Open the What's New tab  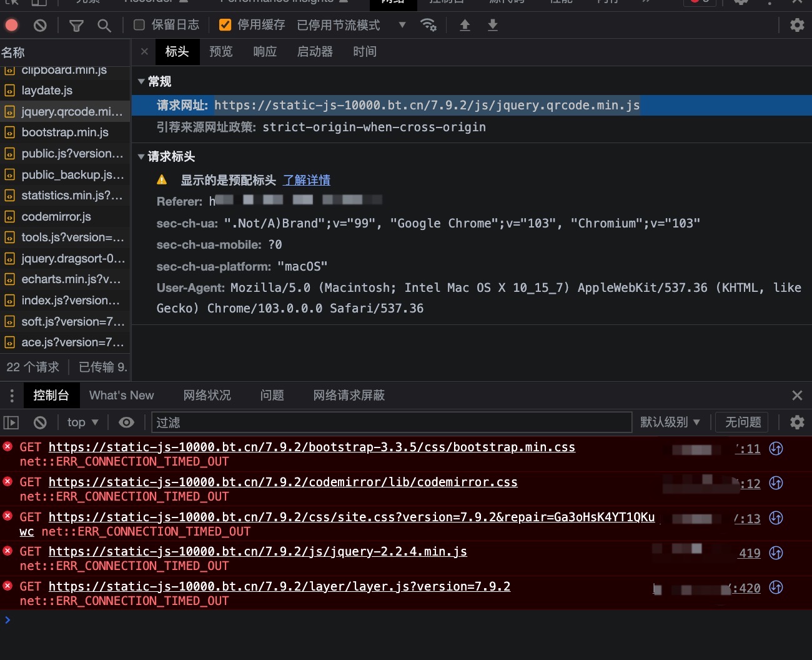[122, 395]
